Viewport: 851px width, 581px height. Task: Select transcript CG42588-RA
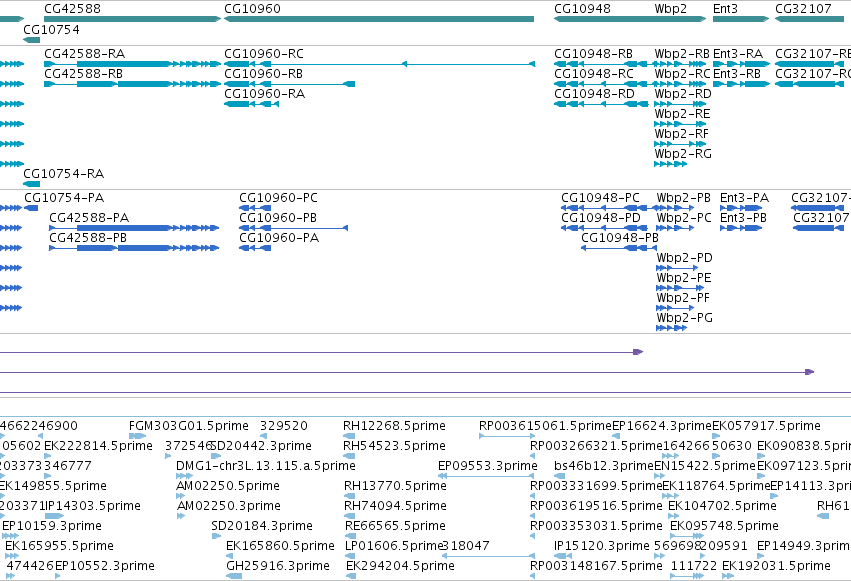(132, 64)
